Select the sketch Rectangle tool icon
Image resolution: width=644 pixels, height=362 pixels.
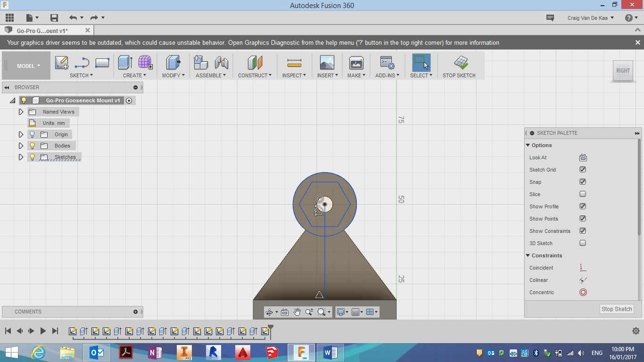102,63
